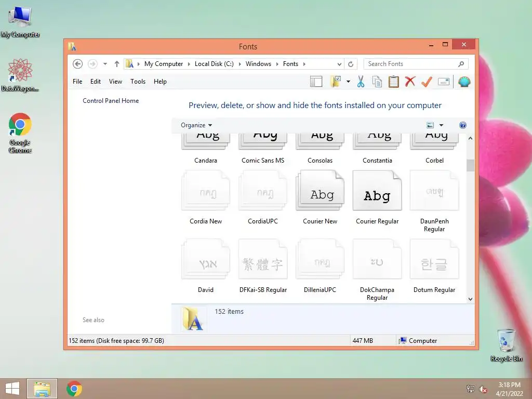Refresh the Fonts folder view

tap(351, 64)
